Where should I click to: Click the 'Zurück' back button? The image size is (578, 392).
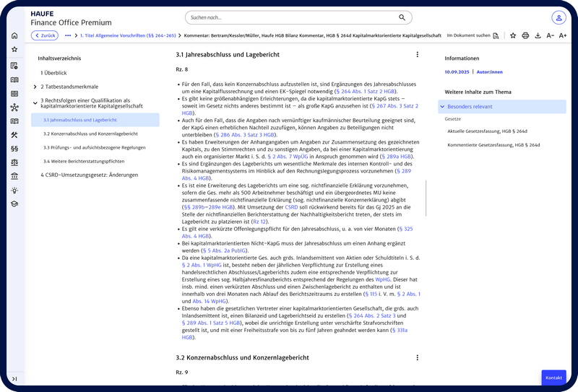[x=45, y=35]
